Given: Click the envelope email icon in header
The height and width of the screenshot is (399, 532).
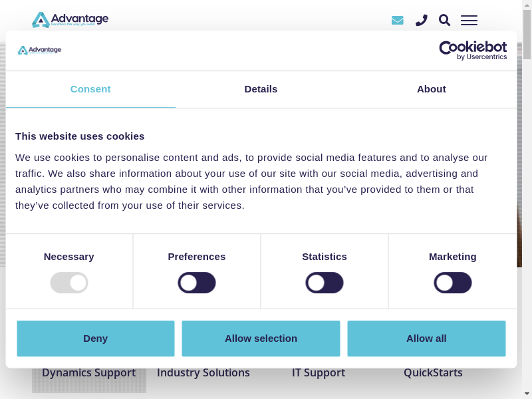Looking at the screenshot, I should (x=398, y=20).
